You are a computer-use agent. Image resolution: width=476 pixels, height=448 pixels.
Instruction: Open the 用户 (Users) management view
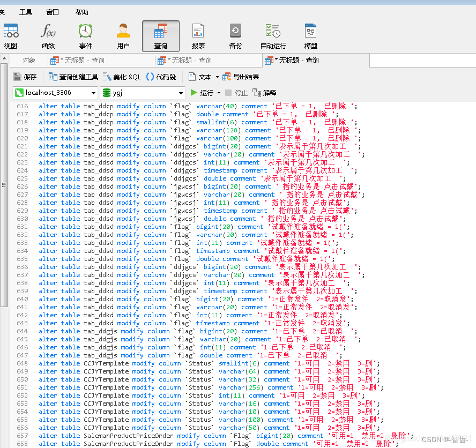[x=123, y=35]
